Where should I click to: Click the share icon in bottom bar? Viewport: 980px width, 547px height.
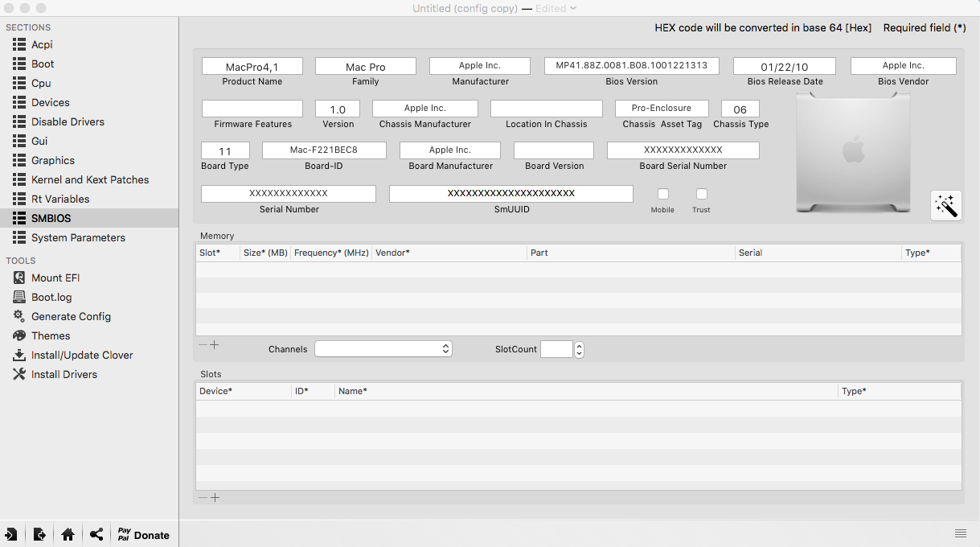[x=96, y=534]
